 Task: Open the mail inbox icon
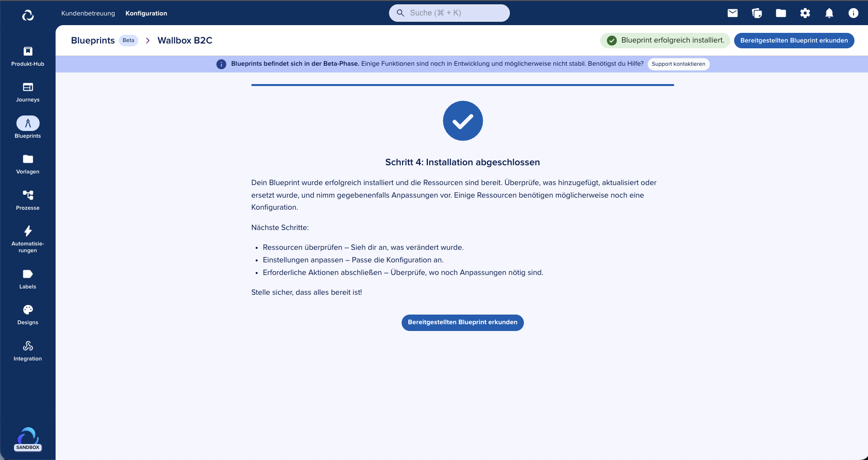pyautogui.click(x=733, y=13)
